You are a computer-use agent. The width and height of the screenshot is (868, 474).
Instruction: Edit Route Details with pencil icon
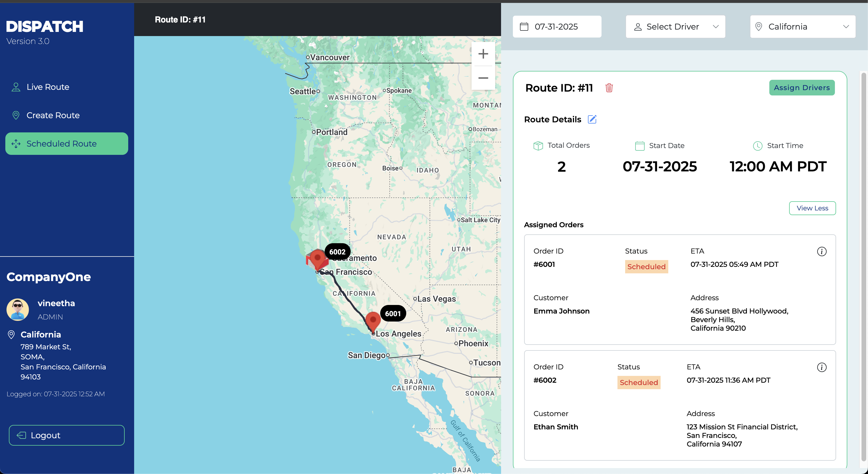pyautogui.click(x=592, y=119)
